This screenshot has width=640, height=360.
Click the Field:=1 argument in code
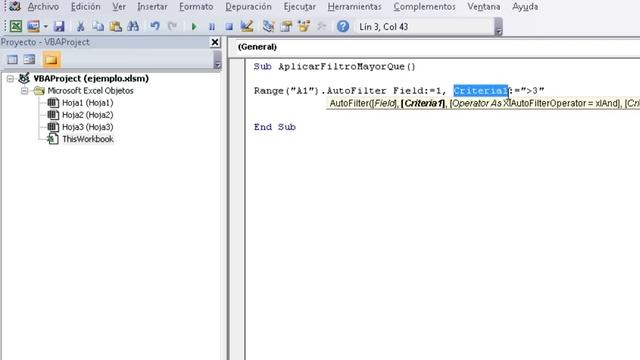[416, 91]
